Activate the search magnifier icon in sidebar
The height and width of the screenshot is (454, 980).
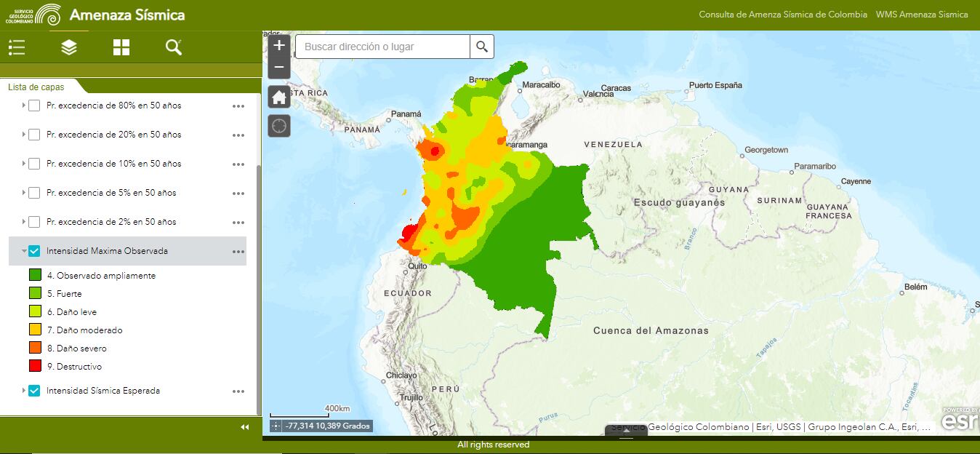(x=174, y=47)
